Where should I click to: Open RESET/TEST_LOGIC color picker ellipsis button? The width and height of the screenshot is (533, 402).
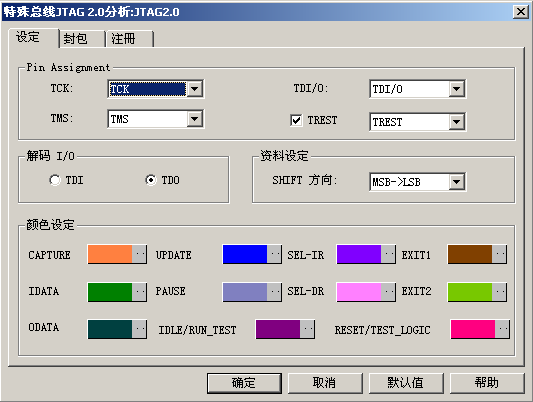click(x=502, y=329)
